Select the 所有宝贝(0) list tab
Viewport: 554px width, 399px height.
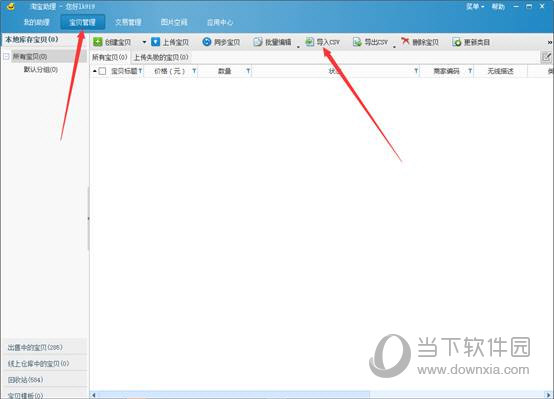click(110, 57)
